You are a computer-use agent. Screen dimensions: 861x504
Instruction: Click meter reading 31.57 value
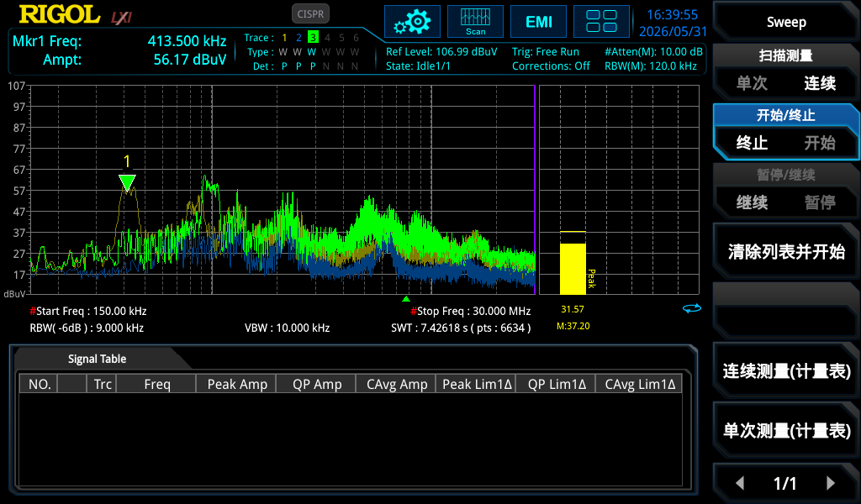point(573,309)
